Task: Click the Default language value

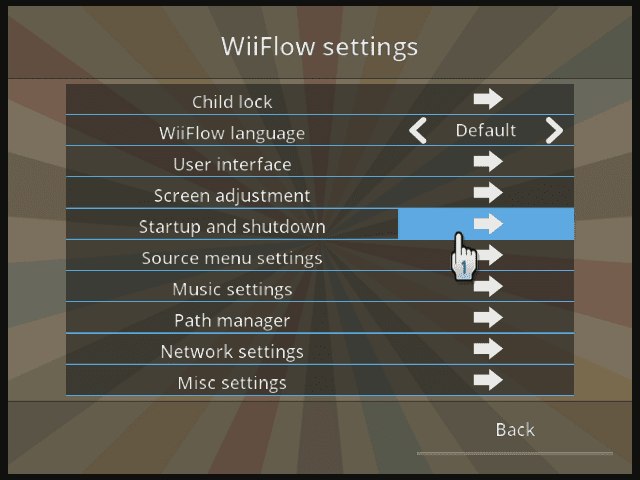Action: tap(486, 131)
